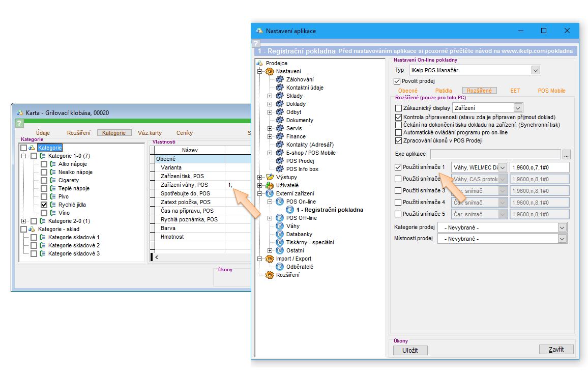Click the gear icon next to Zálohování

pyautogui.click(x=279, y=79)
